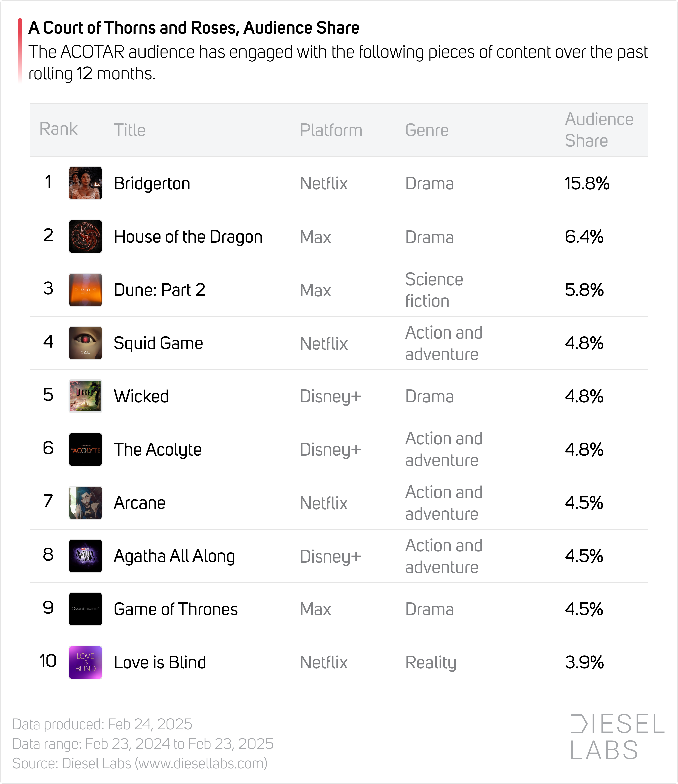The height and width of the screenshot is (784, 678).
Task: Open the Game of Thrones poster icon
Action: pos(85,609)
